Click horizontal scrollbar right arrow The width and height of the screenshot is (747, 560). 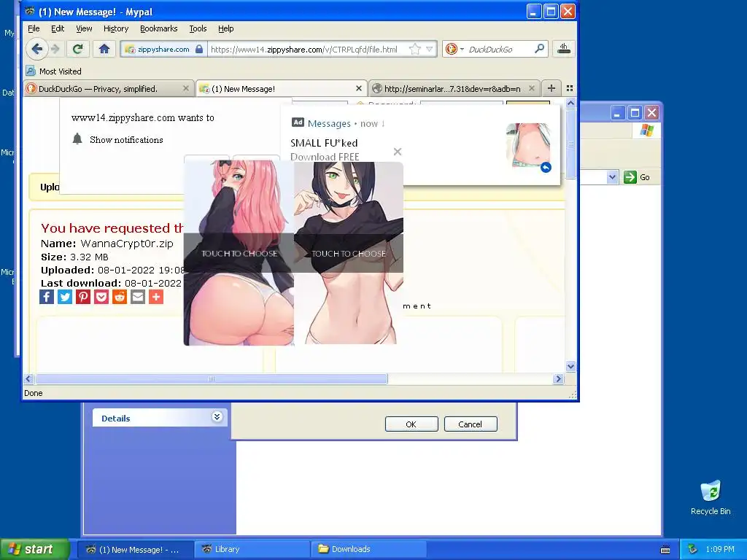pos(558,379)
